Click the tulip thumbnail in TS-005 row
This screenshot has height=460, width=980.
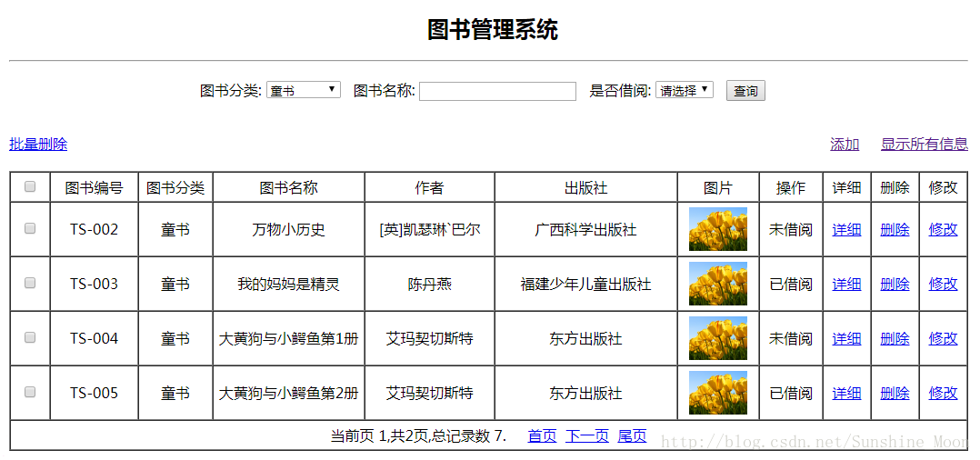718,393
